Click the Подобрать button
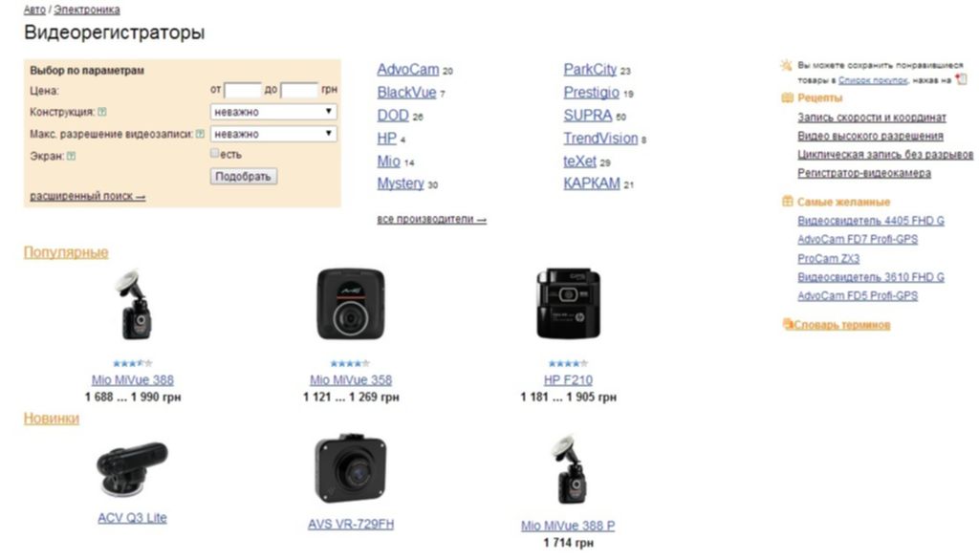This screenshot has height=560, width=979. pos(244,177)
